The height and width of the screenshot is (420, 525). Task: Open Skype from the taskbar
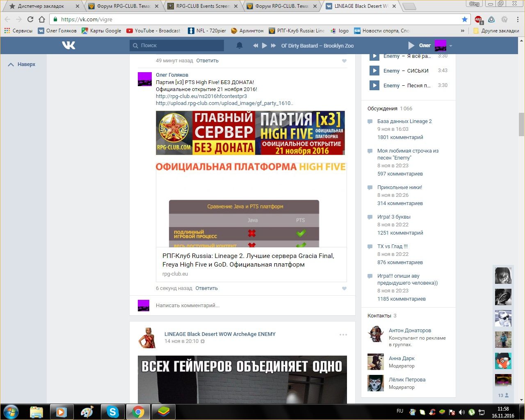113,412
